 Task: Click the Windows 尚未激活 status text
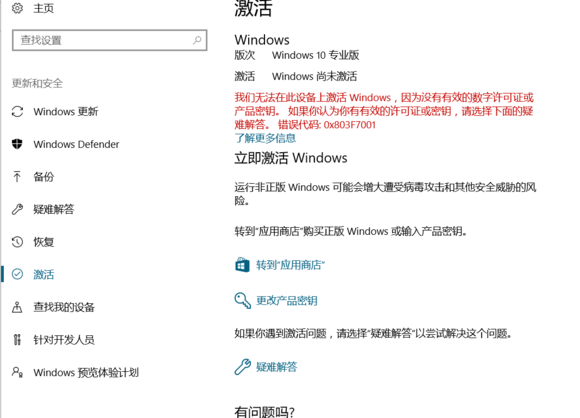(314, 76)
